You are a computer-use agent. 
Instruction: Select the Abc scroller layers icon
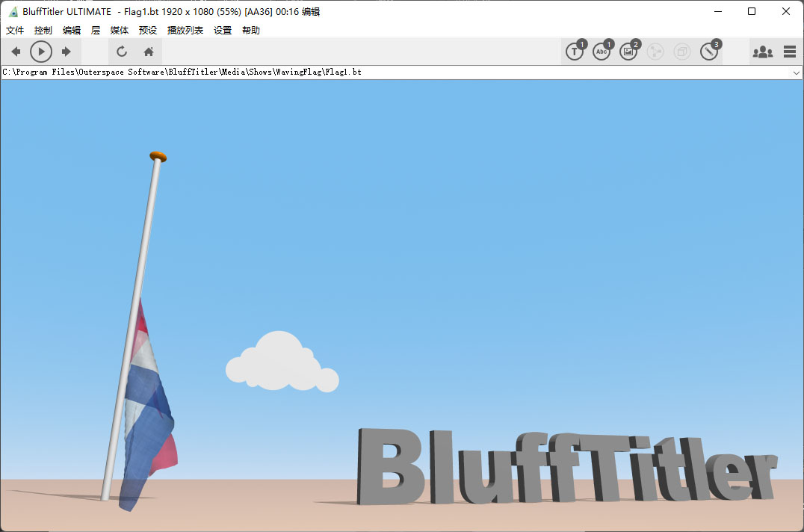click(x=602, y=52)
